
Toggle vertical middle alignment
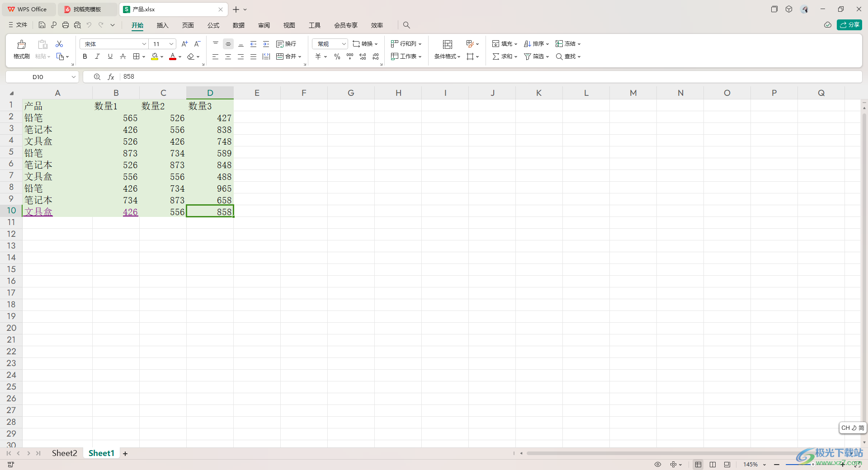coord(228,44)
